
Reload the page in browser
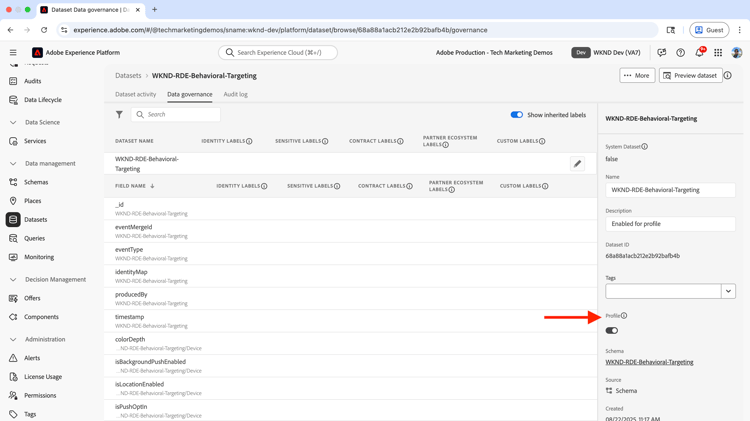tap(44, 30)
